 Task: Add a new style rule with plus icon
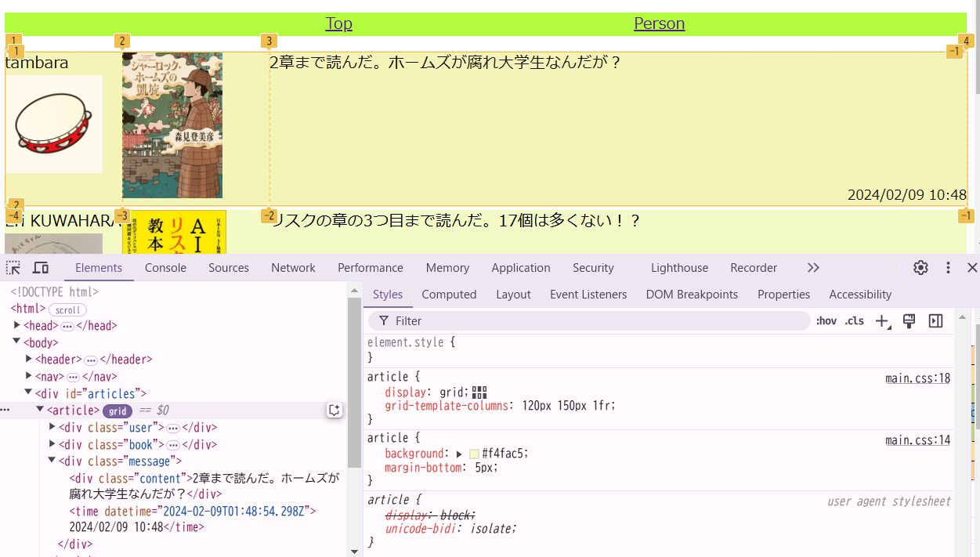click(x=883, y=321)
